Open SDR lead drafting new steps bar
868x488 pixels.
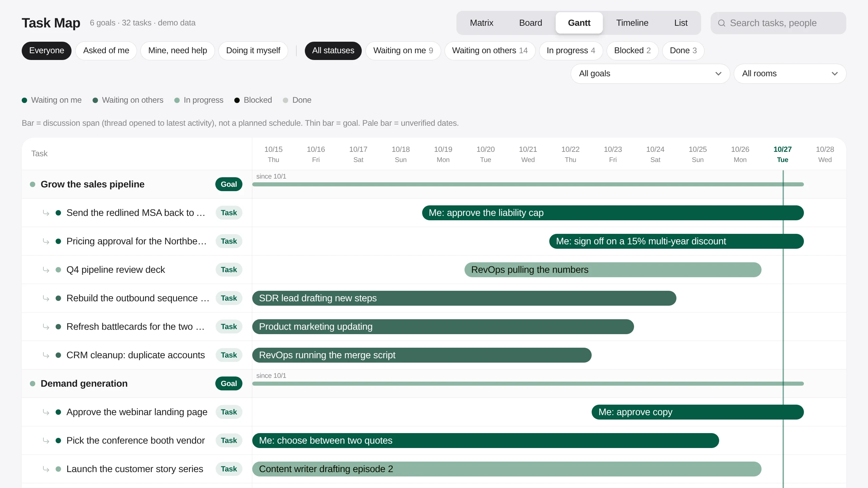point(464,298)
